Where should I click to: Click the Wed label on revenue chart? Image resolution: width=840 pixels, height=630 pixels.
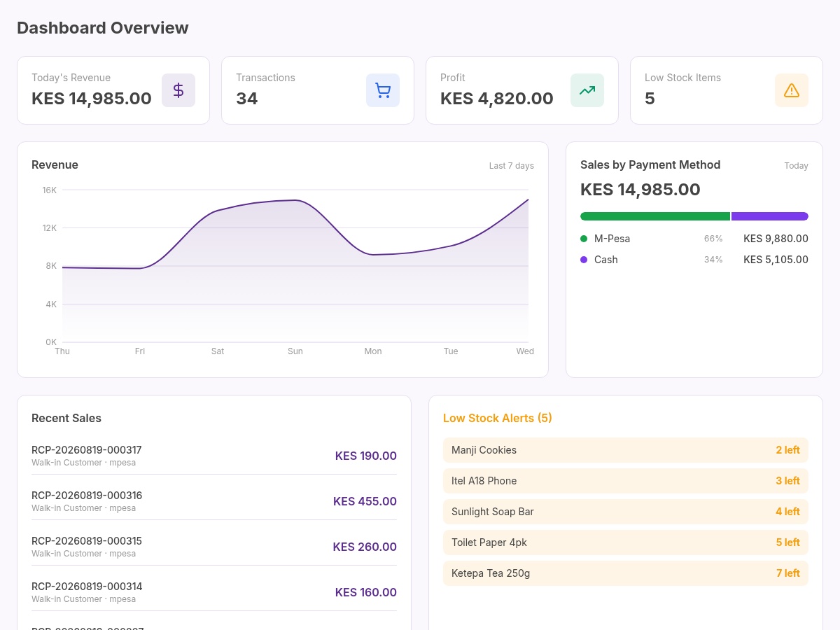tap(525, 351)
